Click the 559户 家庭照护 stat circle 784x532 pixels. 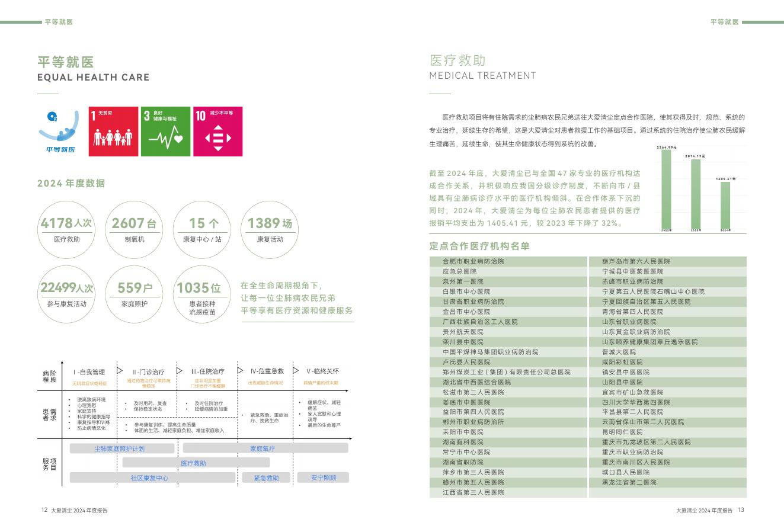(x=134, y=294)
